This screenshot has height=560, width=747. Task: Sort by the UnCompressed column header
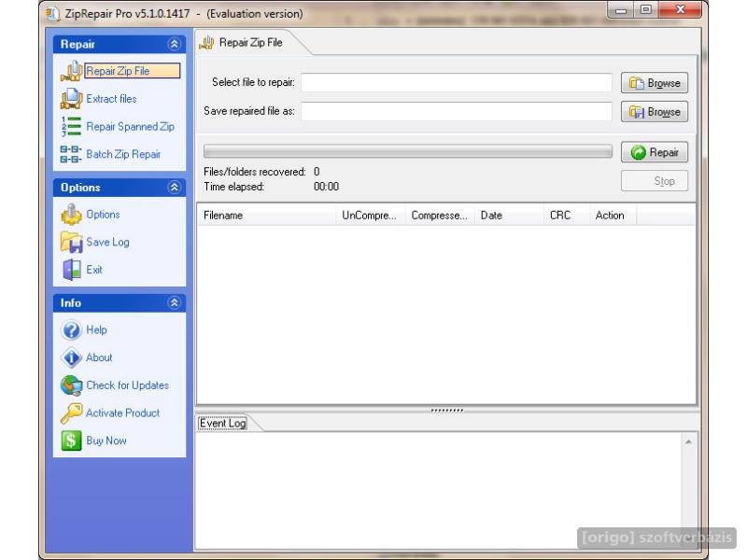[x=370, y=216]
